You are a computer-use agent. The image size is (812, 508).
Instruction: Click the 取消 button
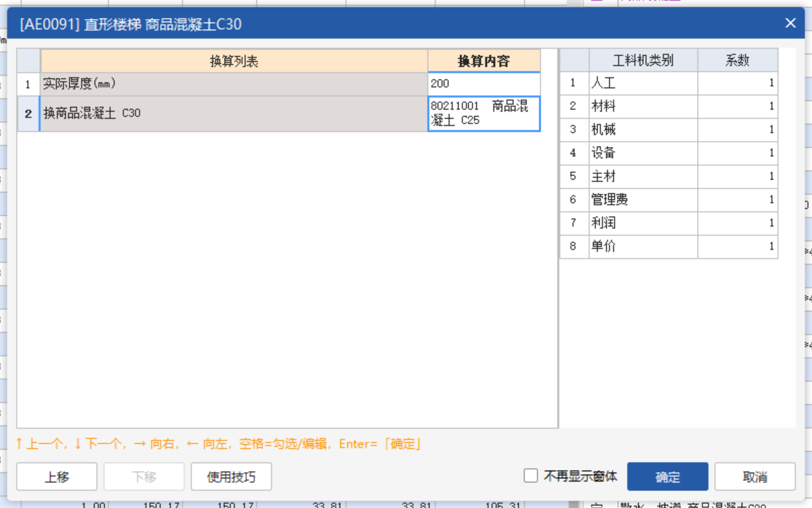point(754,477)
